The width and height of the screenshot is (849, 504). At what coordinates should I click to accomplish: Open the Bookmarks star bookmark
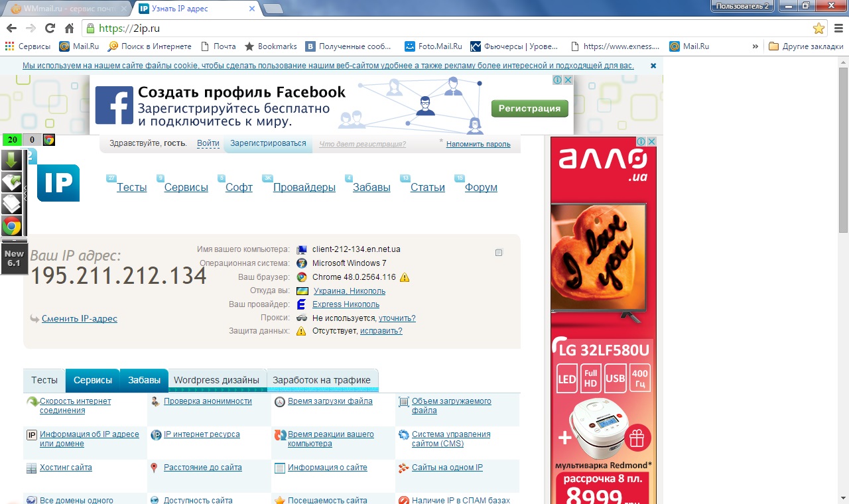pyautogui.click(x=271, y=46)
